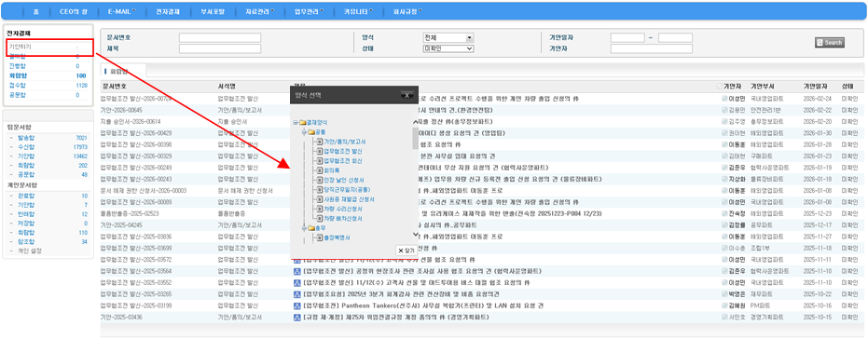This screenshot has width=868, height=339.
Task: Select the 회람함 list tab
Action: pos(123,72)
